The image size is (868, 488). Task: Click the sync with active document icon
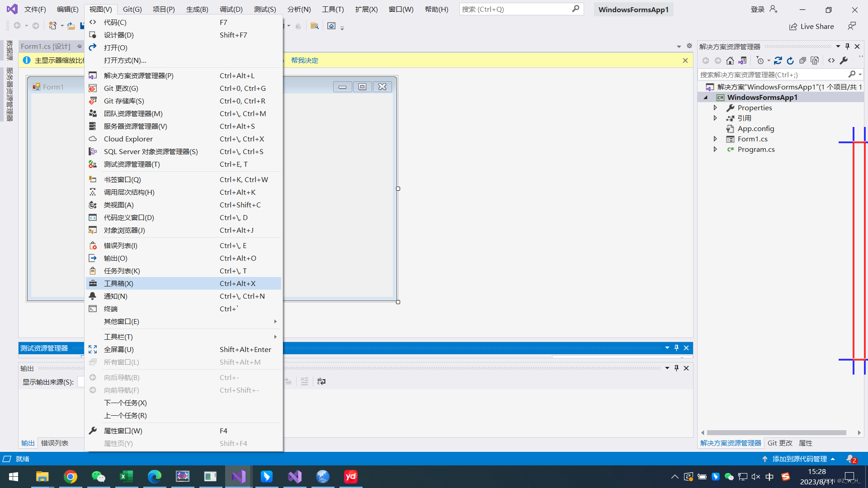(x=778, y=61)
